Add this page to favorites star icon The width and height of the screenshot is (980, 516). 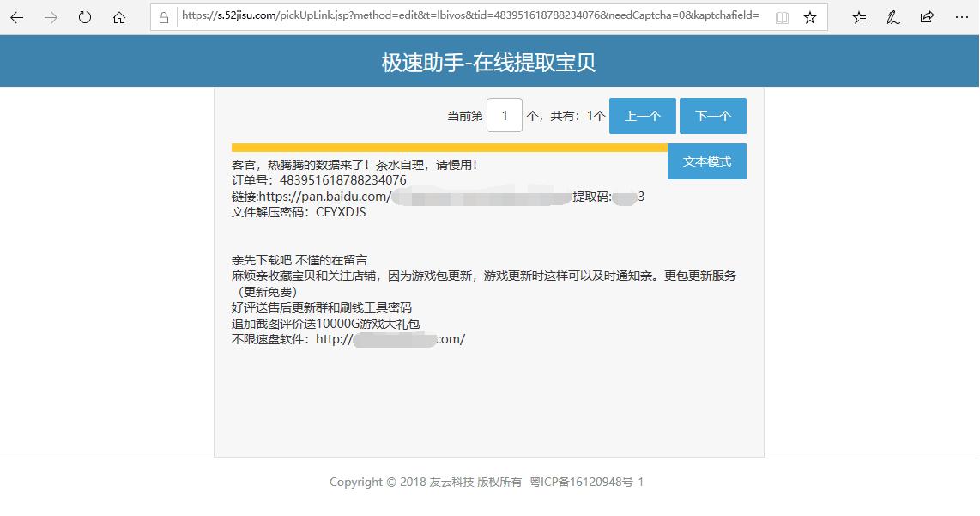[809, 15]
